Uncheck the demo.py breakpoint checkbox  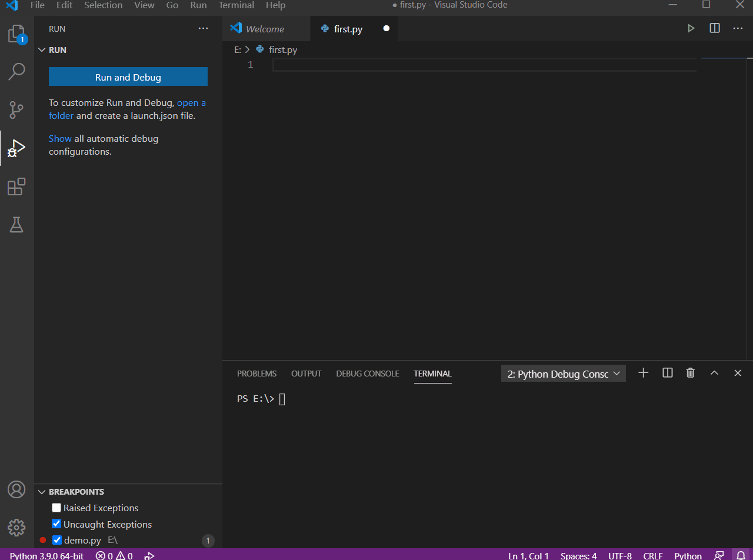[x=57, y=540]
